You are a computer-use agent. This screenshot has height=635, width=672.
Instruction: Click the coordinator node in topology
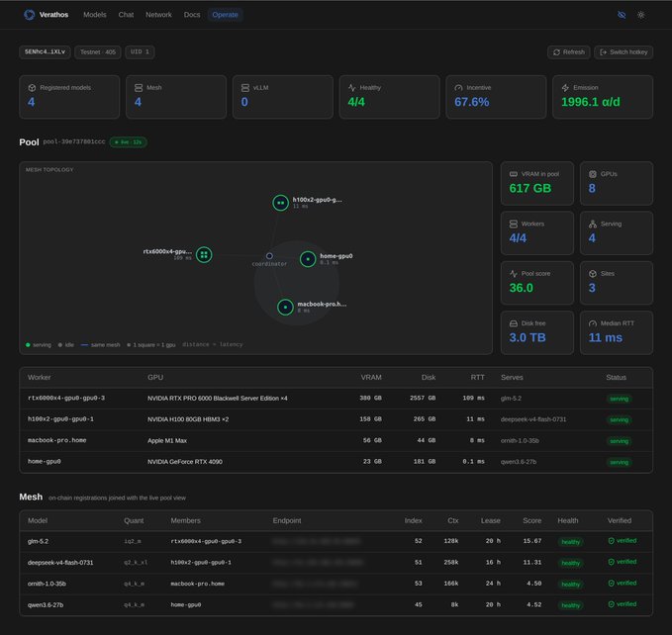(269, 256)
